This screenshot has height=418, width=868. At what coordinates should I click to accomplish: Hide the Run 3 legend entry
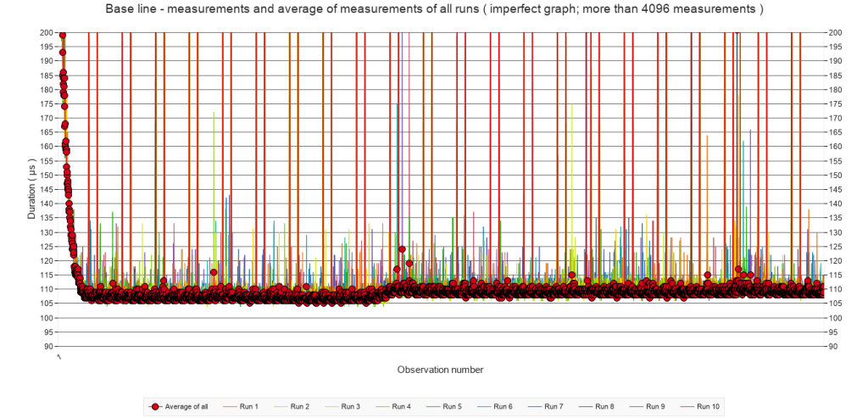coord(351,407)
